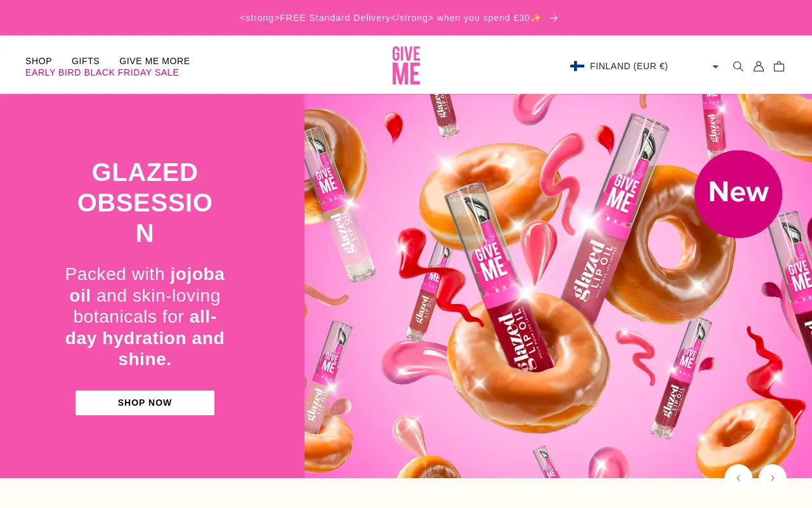Image resolution: width=812 pixels, height=508 pixels.
Task: Open the GIVE ME MORE menu
Action: coord(155,61)
